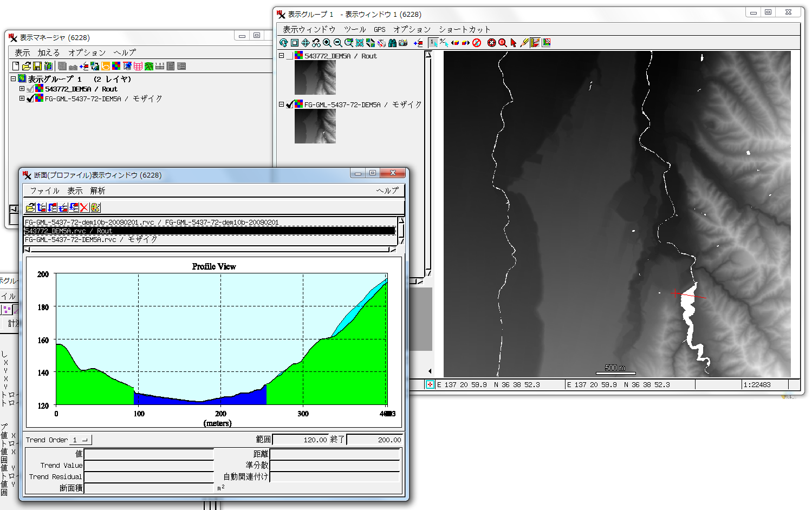Select FG-GML-5437-72-dem10b-20090201.rvc row in profile list
Screen dimensions: 812x510
210,222
